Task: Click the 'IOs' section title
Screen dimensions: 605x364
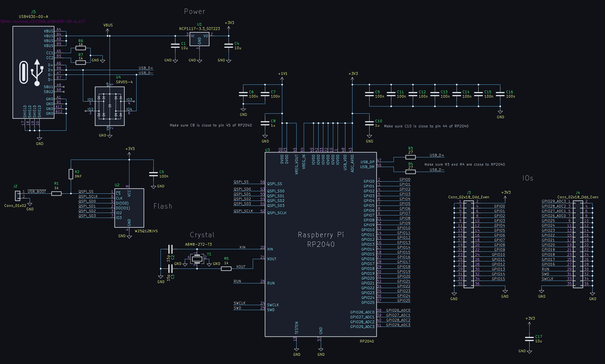Action: (528, 178)
